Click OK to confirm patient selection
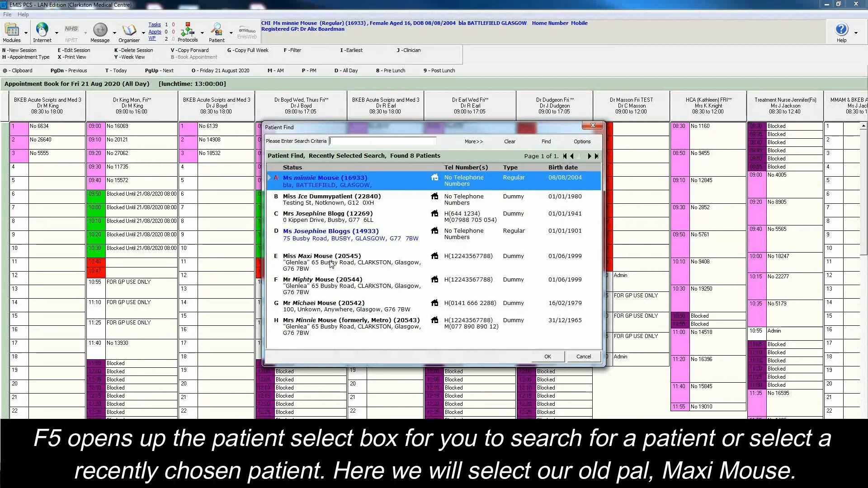This screenshot has height=488, width=868. 547,357
